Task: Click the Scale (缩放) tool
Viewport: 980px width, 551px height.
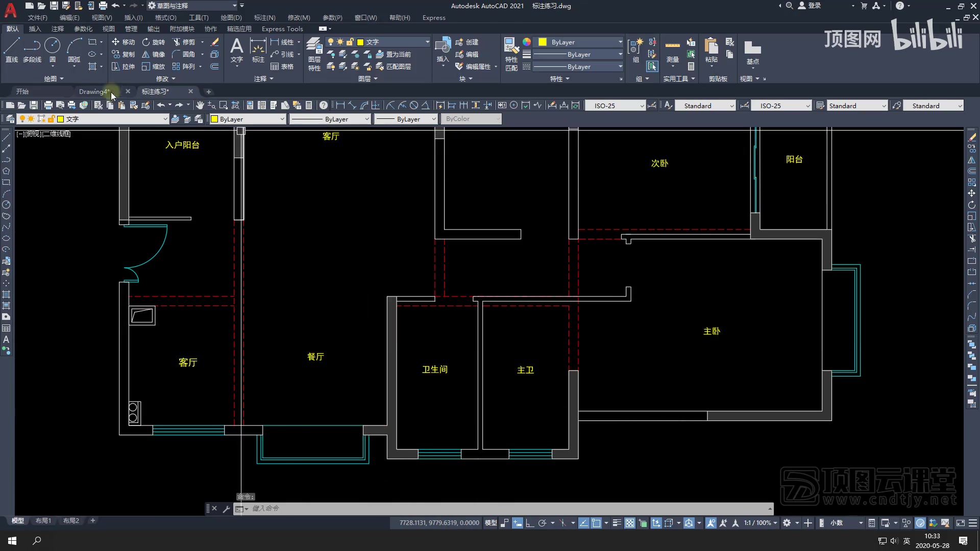Action: pos(154,66)
